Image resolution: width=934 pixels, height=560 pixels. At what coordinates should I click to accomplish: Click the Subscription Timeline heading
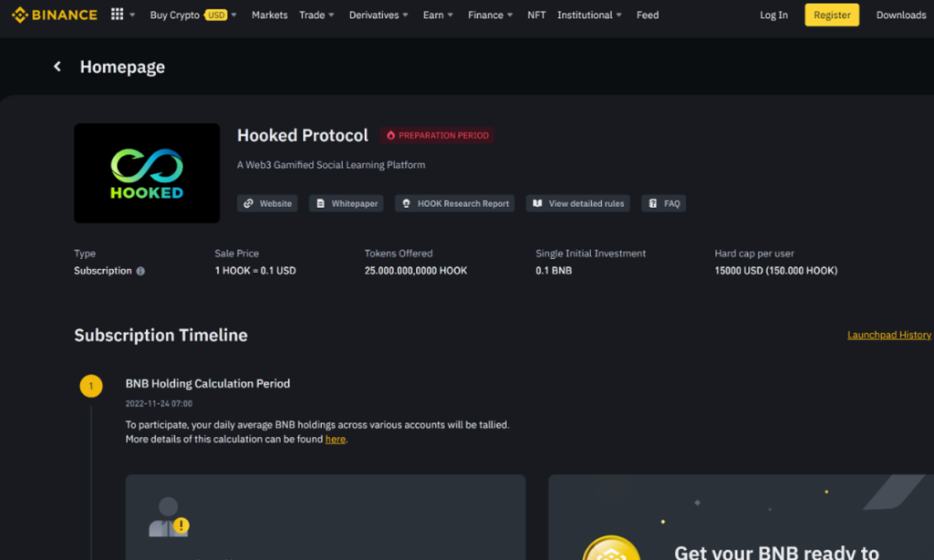161,335
